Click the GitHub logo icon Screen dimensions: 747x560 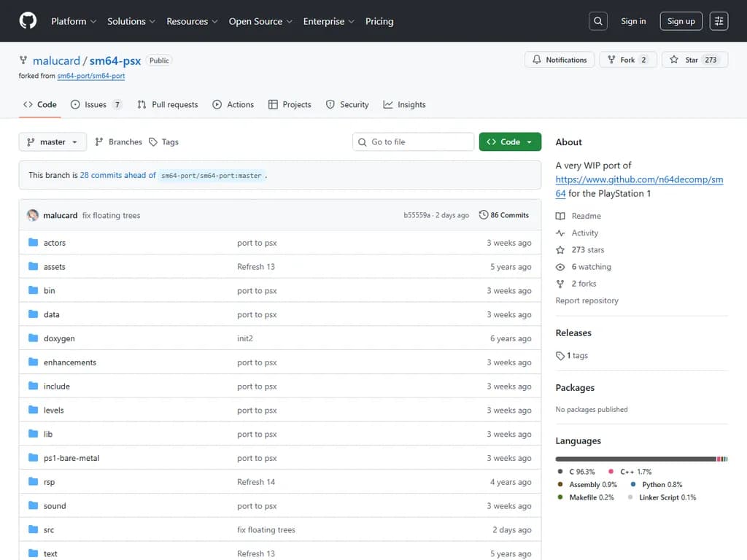click(x=28, y=21)
